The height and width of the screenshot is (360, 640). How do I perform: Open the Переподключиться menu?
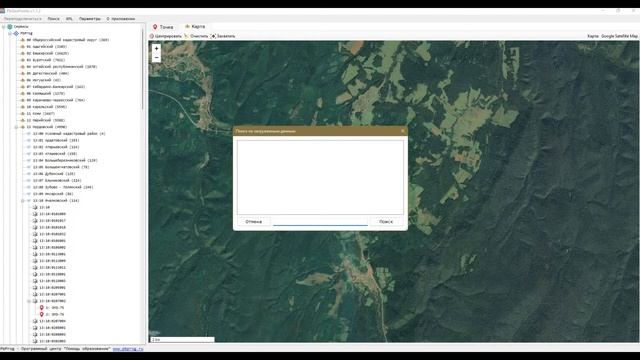[22, 19]
